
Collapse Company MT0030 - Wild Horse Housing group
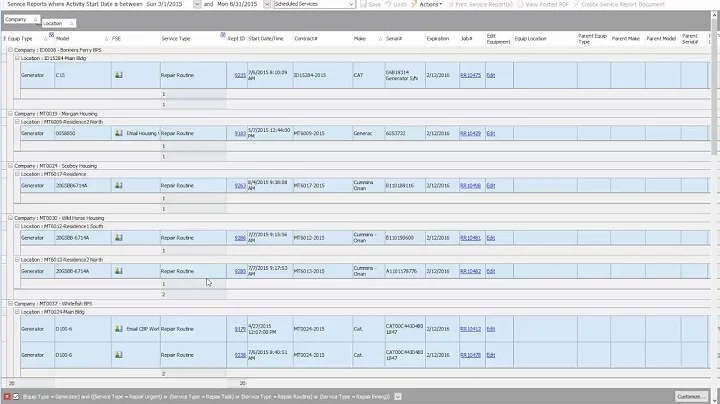coord(11,218)
